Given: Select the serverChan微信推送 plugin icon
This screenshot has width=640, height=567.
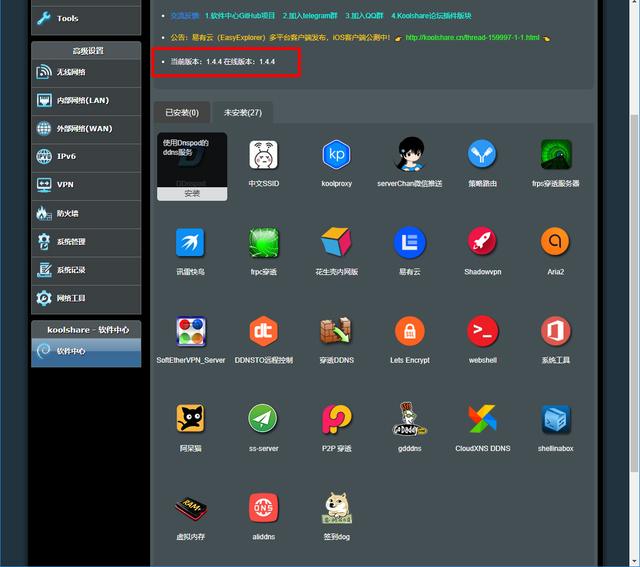Looking at the screenshot, I should [409, 153].
